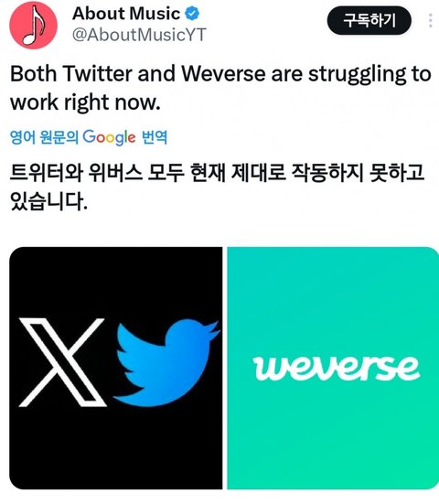Tap the 영어 원문의 Google 번역 link

point(89,137)
